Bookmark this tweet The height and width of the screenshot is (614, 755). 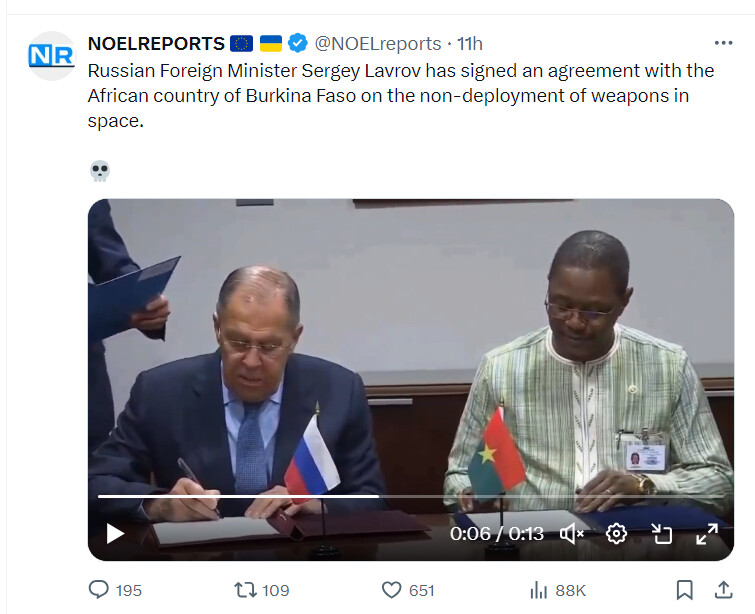[x=684, y=590]
